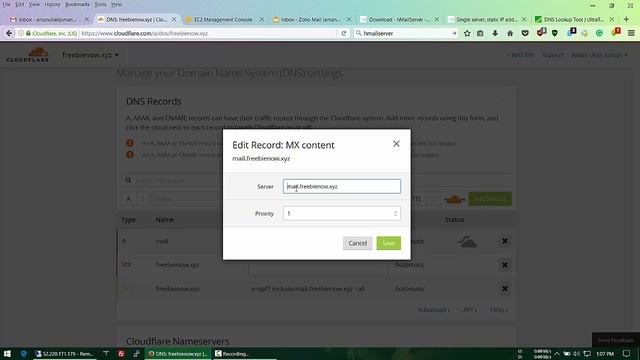Open the Windows Start menu
Viewport: 640px width, 360px height.
(x=7, y=353)
